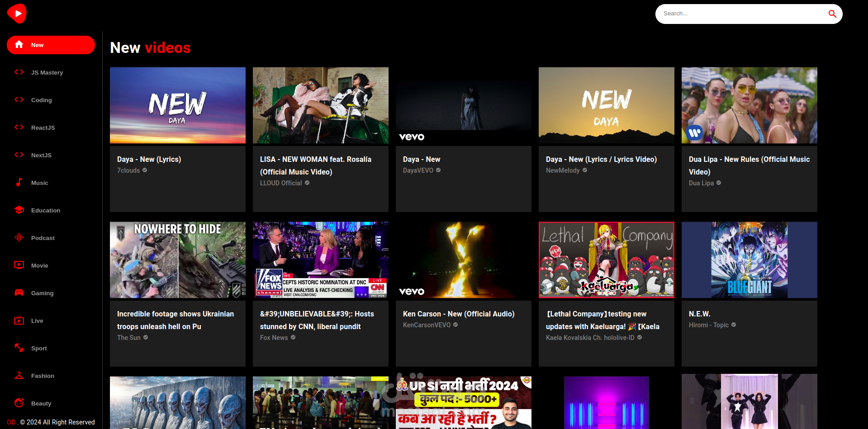868x429 pixels.
Task: Click the Fashion hanger icon
Action: pyautogui.click(x=19, y=375)
